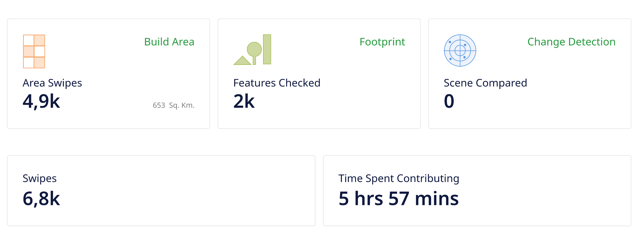Click the 0 scene compared value
The image size is (644, 238).
[x=449, y=101]
